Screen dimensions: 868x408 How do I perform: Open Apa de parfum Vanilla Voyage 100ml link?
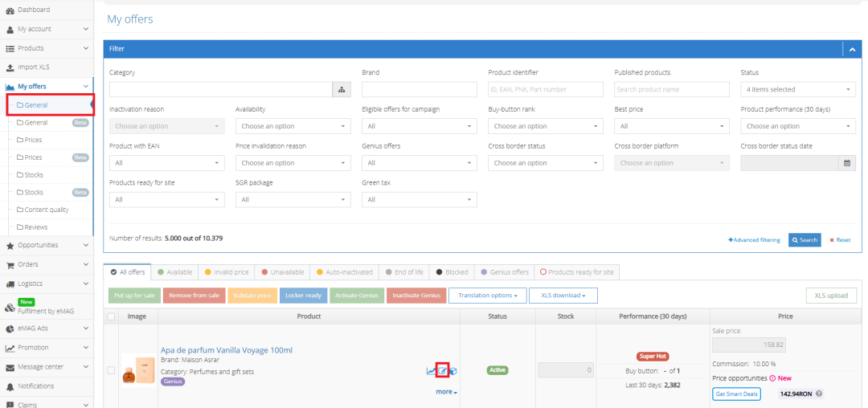pos(227,350)
